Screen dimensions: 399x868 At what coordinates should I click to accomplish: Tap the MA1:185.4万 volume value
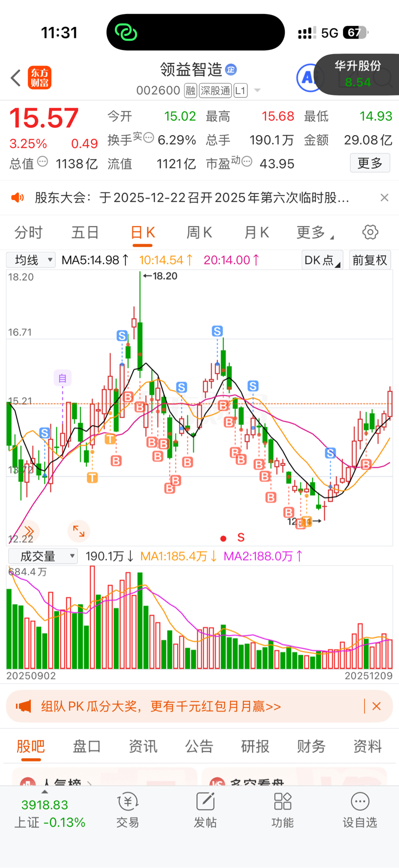(179, 556)
